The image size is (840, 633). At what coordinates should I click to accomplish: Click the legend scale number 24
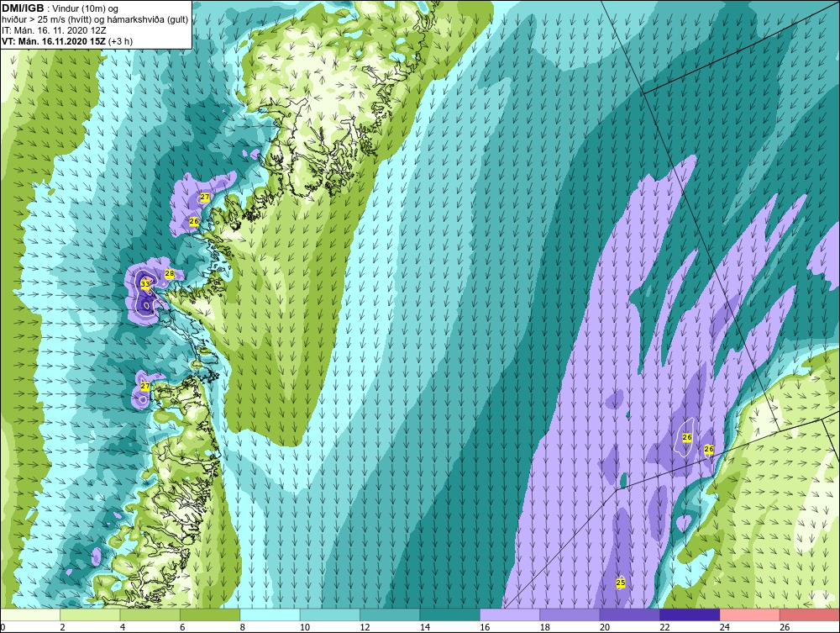coord(725,627)
